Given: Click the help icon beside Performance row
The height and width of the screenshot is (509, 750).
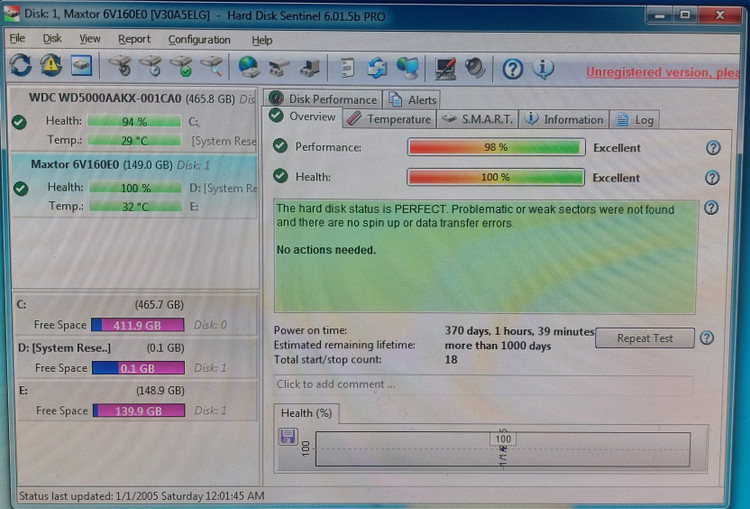Looking at the screenshot, I should (713, 148).
